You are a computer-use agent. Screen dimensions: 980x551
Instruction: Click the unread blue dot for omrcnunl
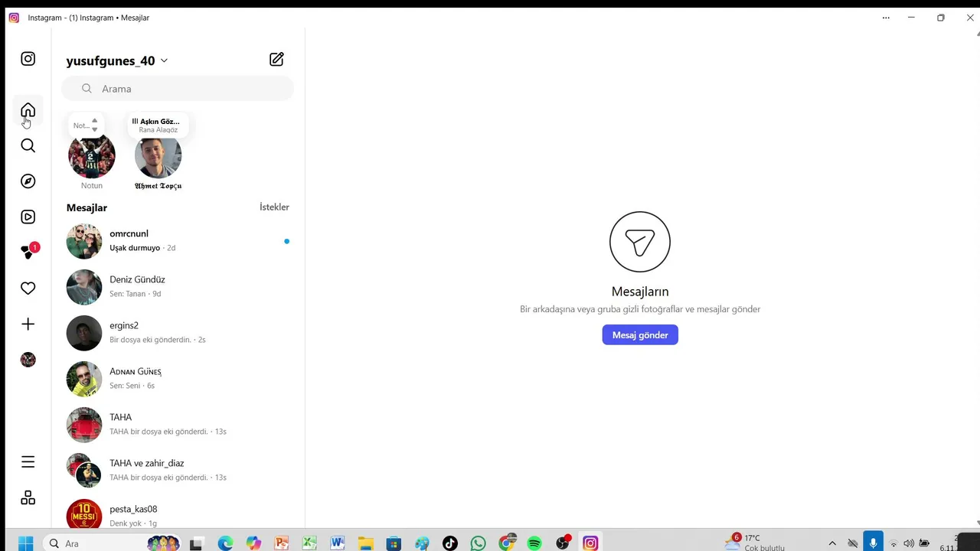pos(287,241)
